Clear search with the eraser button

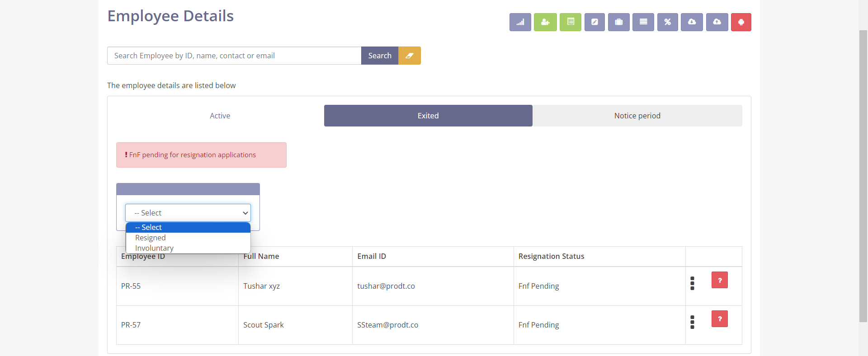point(410,56)
